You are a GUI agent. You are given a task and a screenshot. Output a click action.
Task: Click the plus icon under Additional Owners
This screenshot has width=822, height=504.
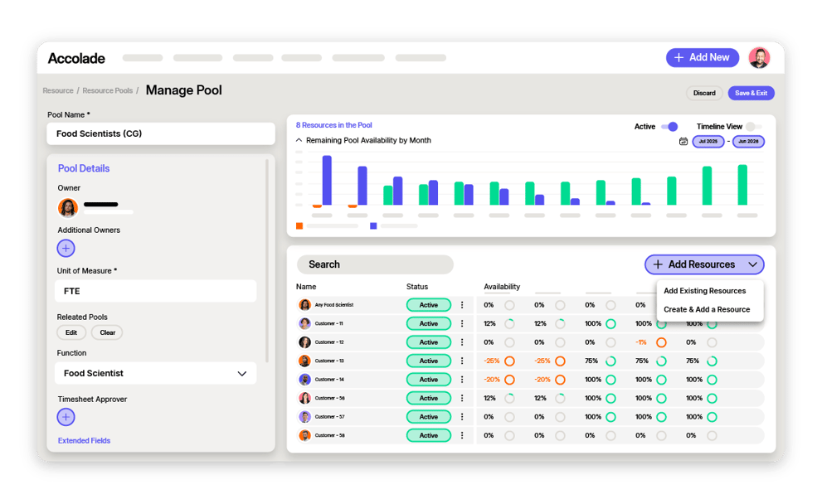[66, 248]
